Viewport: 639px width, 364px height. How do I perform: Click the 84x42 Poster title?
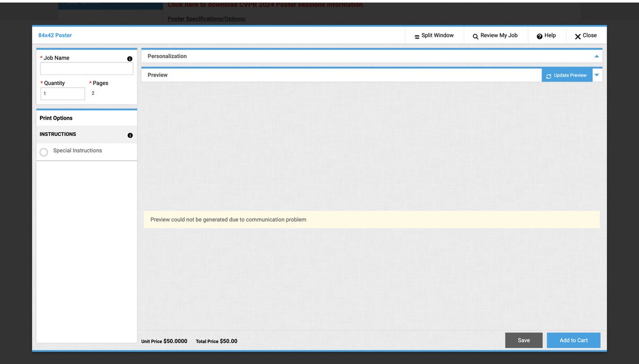tap(55, 35)
